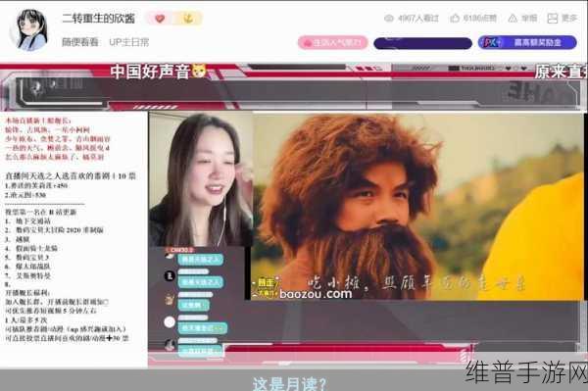This screenshot has width=588, height=391.
Task: Click the blue PK reward bonus button
Action: pyautogui.click(x=527, y=42)
